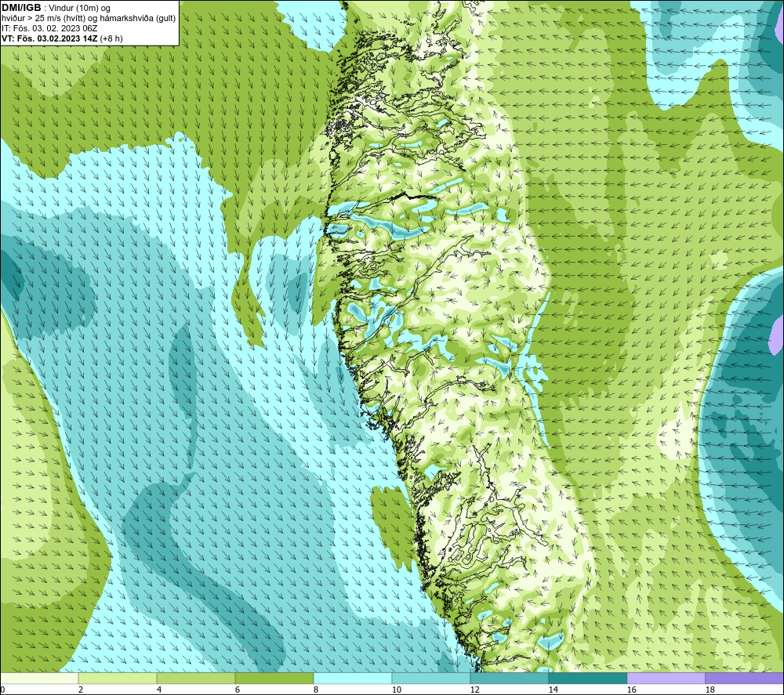Click the 8-10 m/s pale cyan legend swatch
Image resolution: width=784 pixels, height=695 pixels.
[353, 679]
